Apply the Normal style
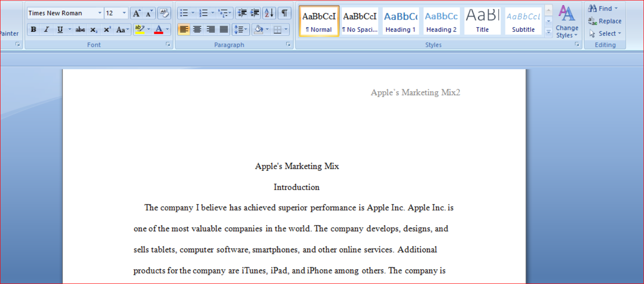Viewport: 644px width, 284px height. point(319,21)
